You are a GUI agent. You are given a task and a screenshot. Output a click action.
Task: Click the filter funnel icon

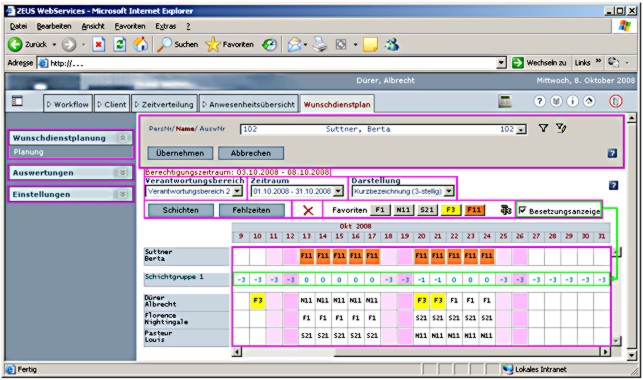tap(543, 128)
